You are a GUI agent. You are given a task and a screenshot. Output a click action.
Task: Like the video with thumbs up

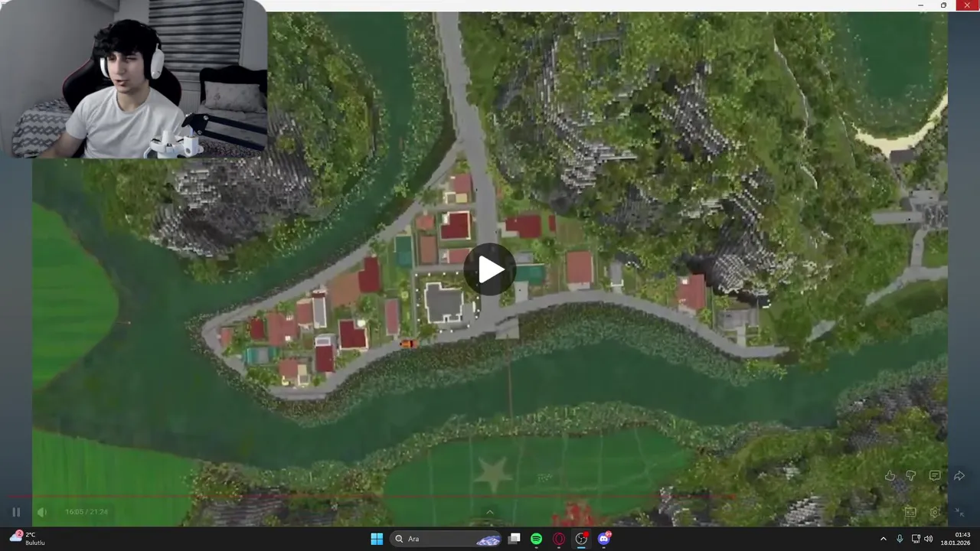click(x=890, y=476)
